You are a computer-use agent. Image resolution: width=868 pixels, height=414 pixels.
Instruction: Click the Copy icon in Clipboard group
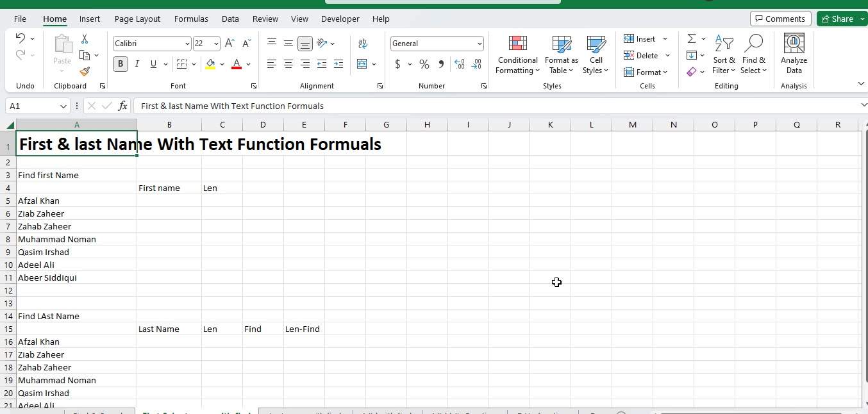(x=85, y=56)
